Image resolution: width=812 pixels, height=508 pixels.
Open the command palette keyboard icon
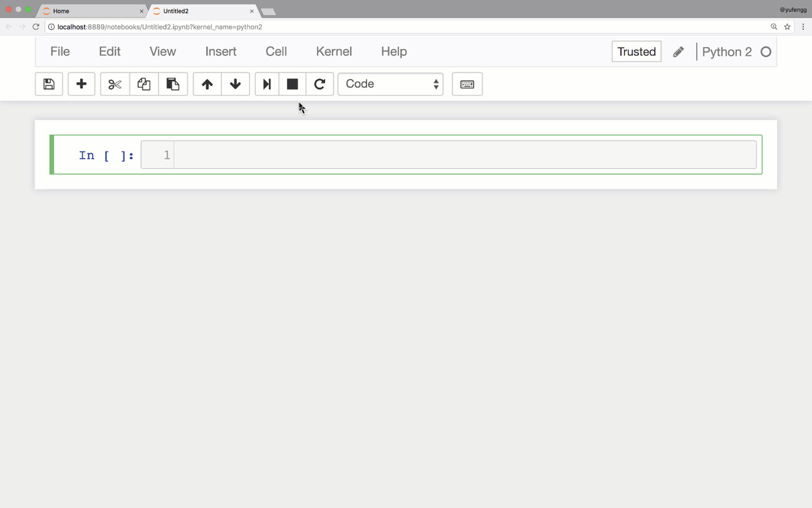click(x=467, y=83)
